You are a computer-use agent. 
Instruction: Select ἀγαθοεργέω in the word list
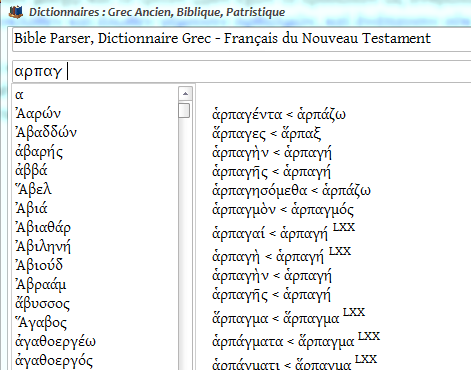(x=55, y=342)
